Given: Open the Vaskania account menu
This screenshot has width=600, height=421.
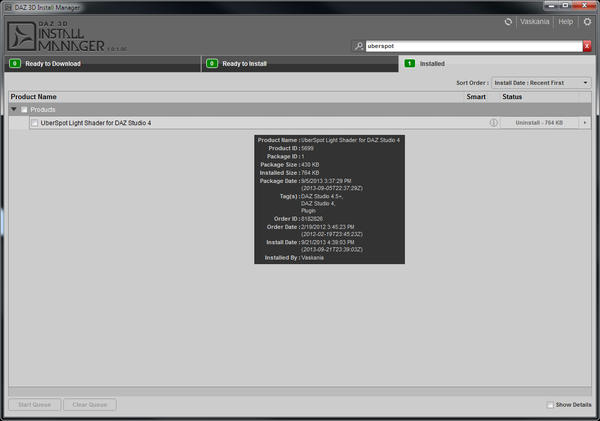Looking at the screenshot, I should pos(535,22).
